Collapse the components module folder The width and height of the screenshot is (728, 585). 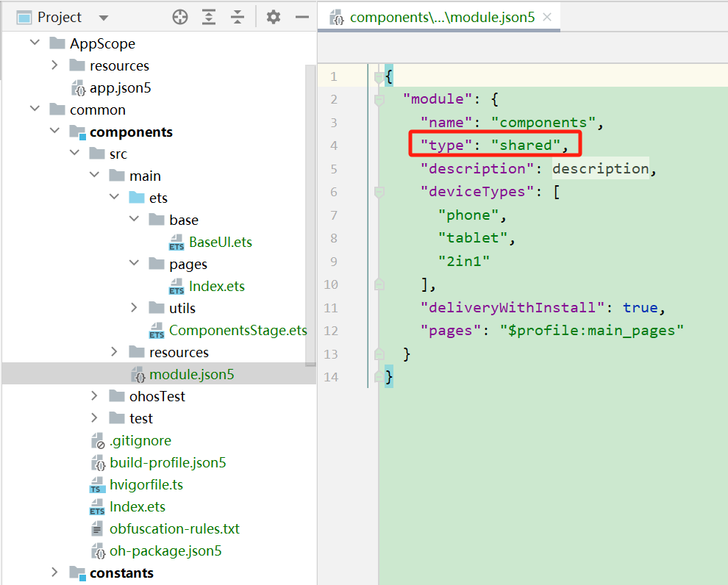pos(54,131)
